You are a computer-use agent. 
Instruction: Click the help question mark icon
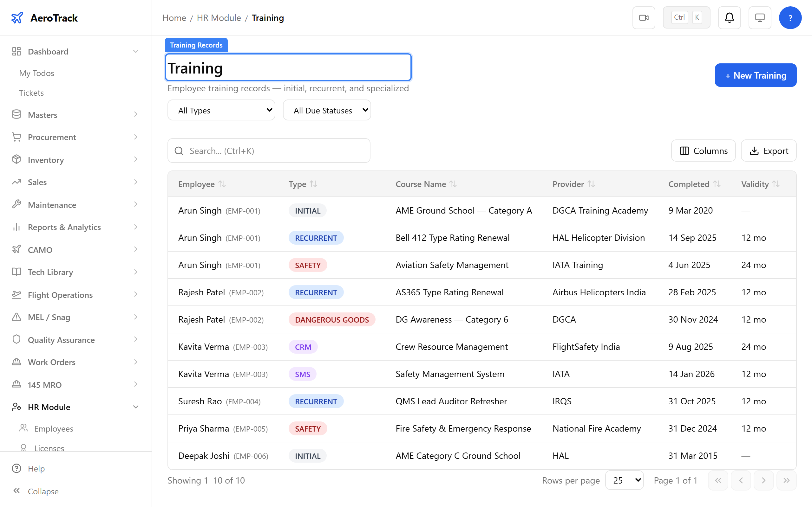tap(790, 17)
